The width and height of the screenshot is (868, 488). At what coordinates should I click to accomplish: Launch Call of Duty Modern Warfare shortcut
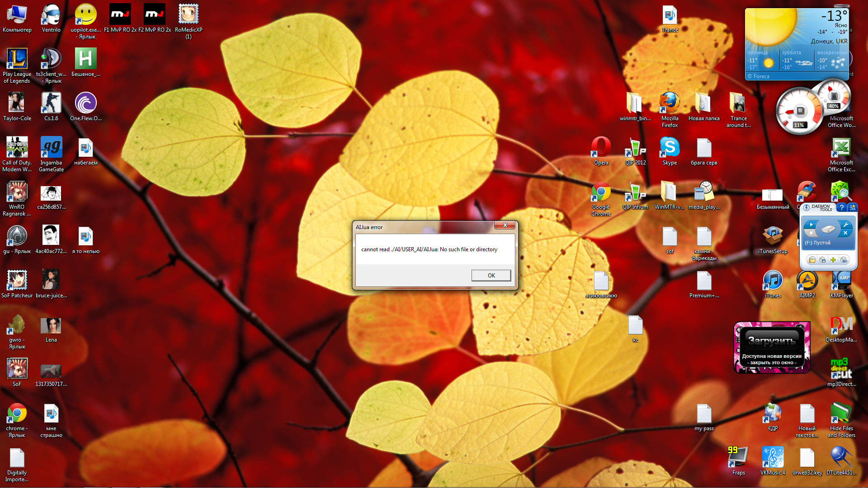tap(17, 154)
